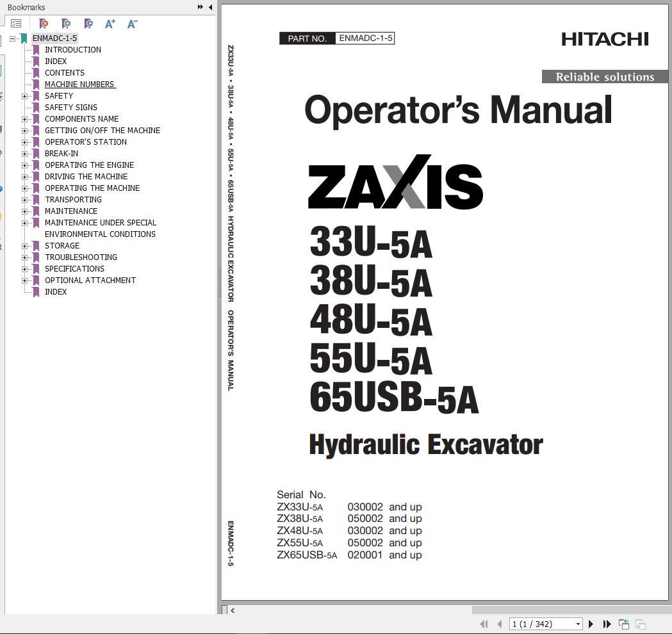Open the last INDEX bookmark below OPTIONAL ATTACHMENT
Screen dimensions: 672x634
coord(56,292)
